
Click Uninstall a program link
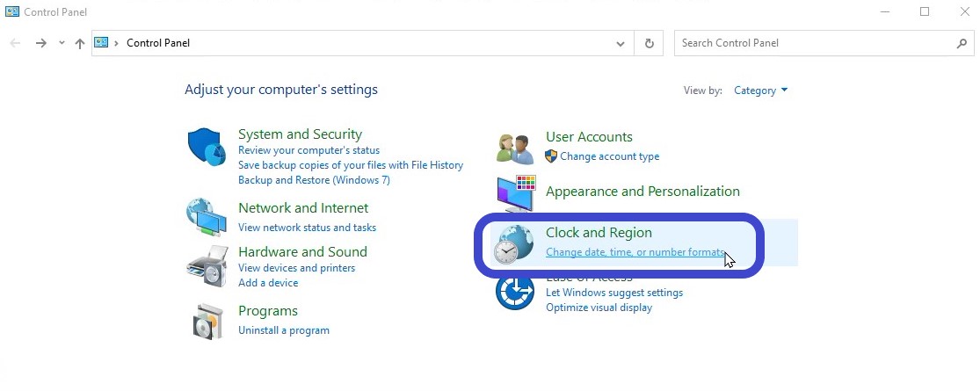coord(284,330)
